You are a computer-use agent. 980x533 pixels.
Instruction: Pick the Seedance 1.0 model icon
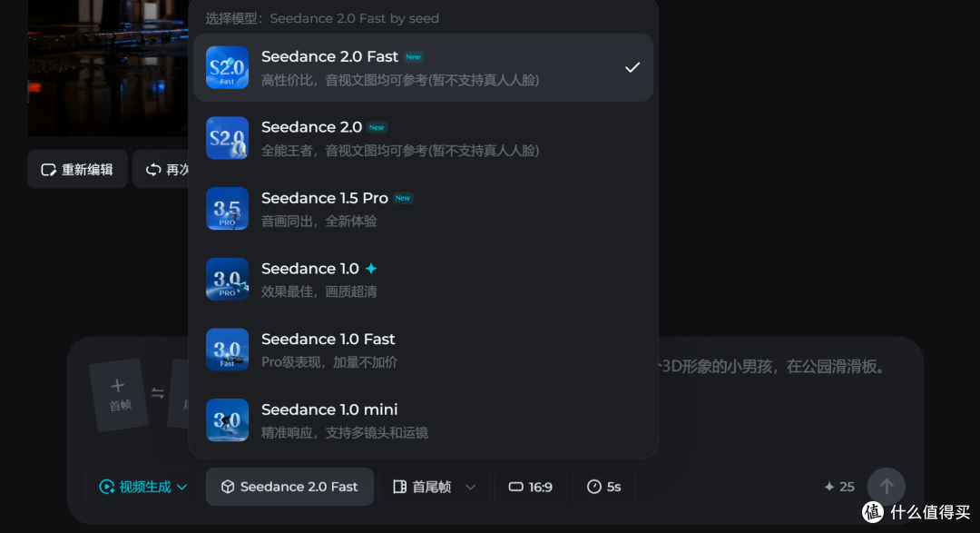click(228, 279)
